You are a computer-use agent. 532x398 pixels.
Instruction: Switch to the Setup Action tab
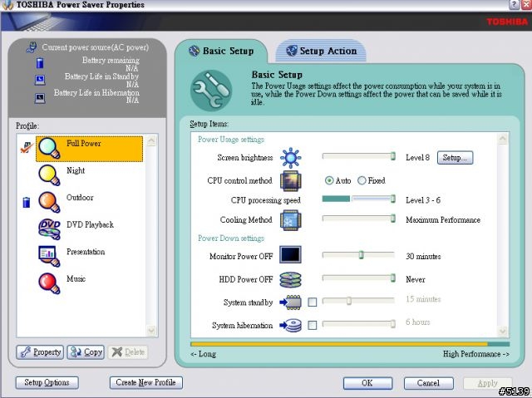coord(321,52)
